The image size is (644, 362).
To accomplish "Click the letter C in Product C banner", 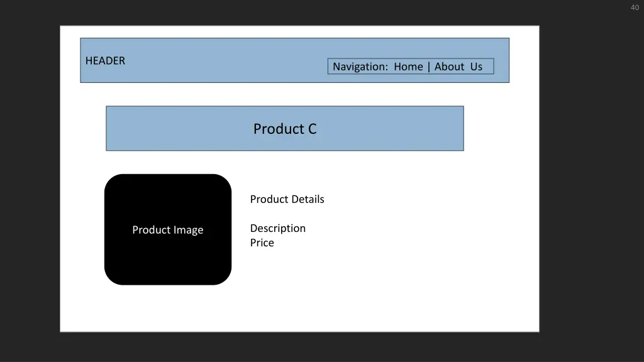I will pyautogui.click(x=312, y=129).
